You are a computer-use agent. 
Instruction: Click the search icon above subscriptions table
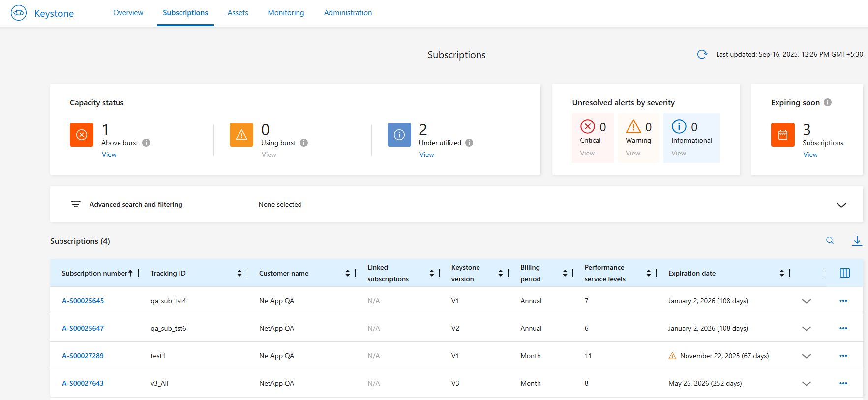pos(830,241)
